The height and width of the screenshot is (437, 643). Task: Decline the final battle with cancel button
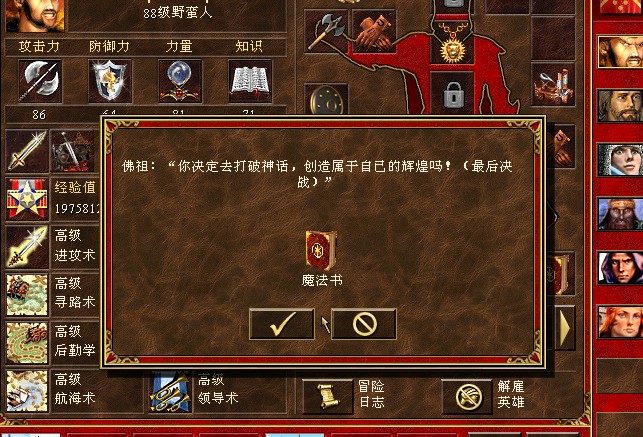point(364,324)
